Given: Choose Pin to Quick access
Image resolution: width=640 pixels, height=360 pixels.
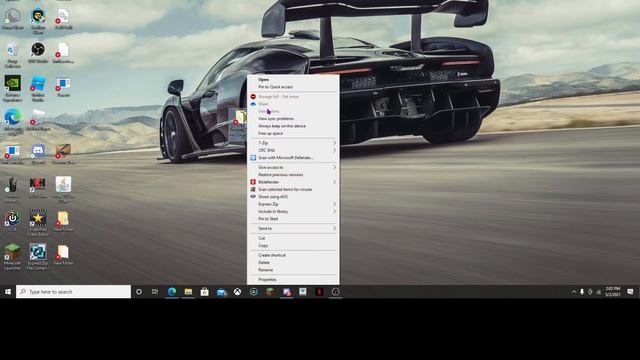Looking at the screenshot, I should coord(293,87).
